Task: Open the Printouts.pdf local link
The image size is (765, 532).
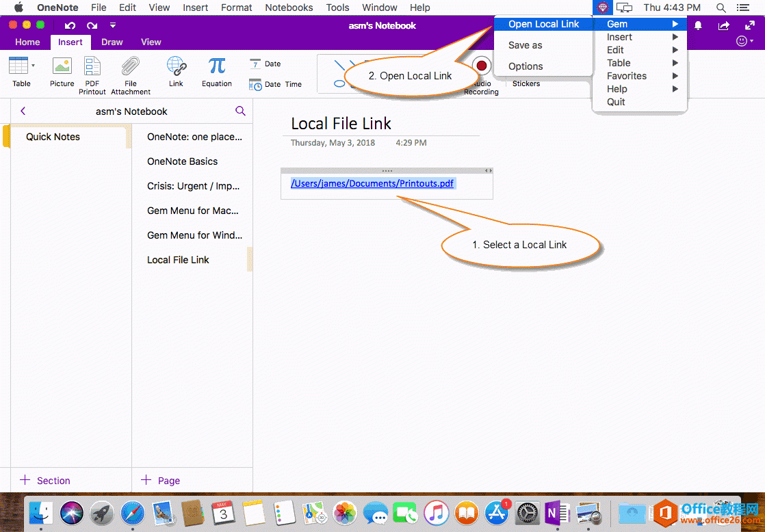Action: tap(372, 183)
